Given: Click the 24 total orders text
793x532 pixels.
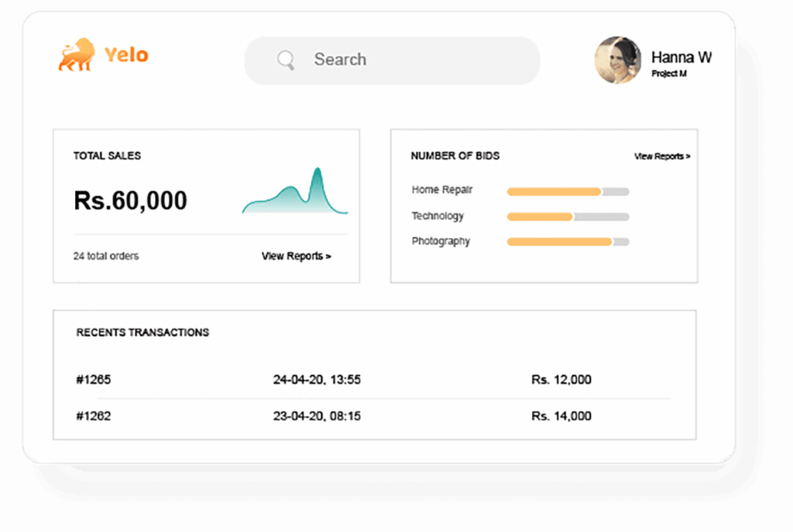Looking at the screenshot, I should tap(106, 256).
